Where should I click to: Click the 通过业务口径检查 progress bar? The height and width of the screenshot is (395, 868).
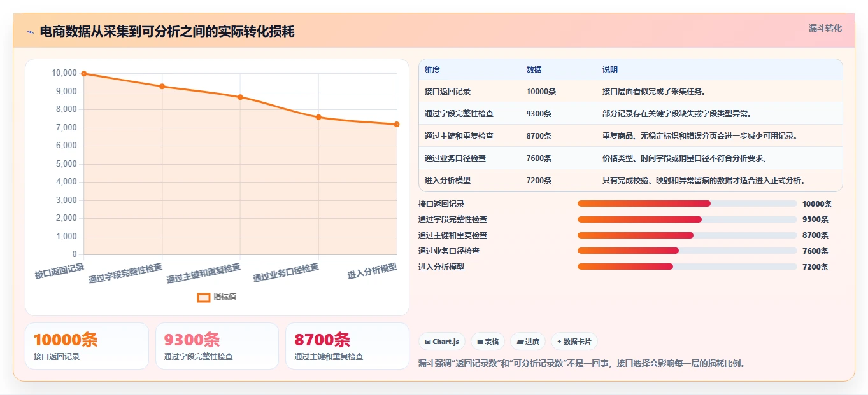687,251
